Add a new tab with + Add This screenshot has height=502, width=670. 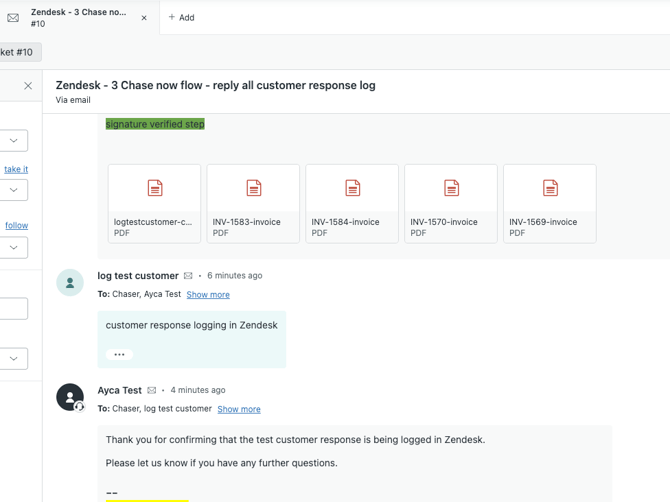(x=181, y=18)
